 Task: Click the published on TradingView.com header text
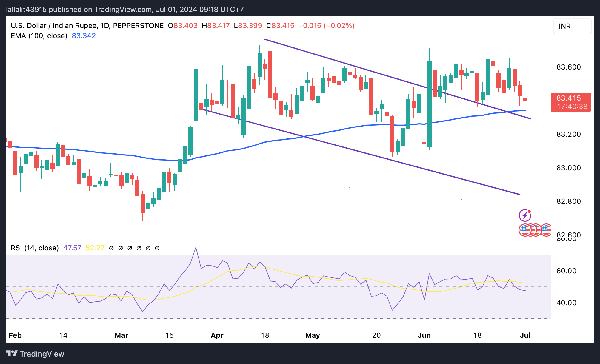coord(125,10)
